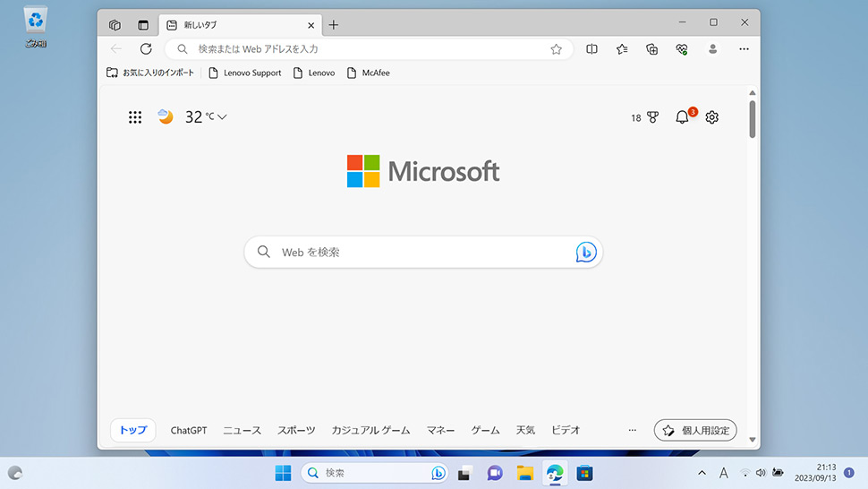Focus the address bar input

click(x=368, y=48)
